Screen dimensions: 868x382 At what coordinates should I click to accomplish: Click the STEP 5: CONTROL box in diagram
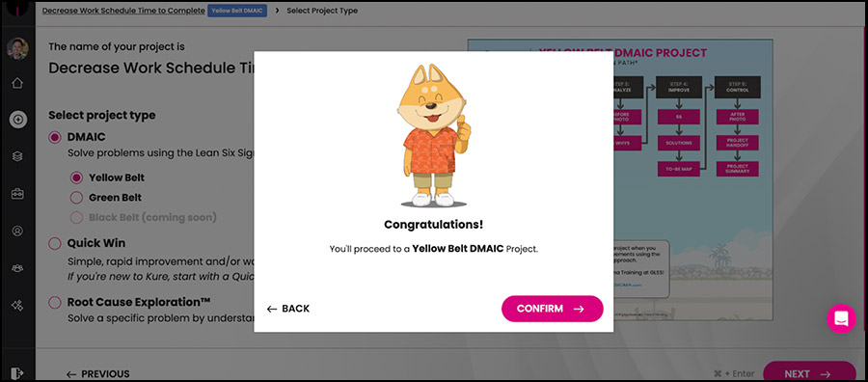[738, 87]
